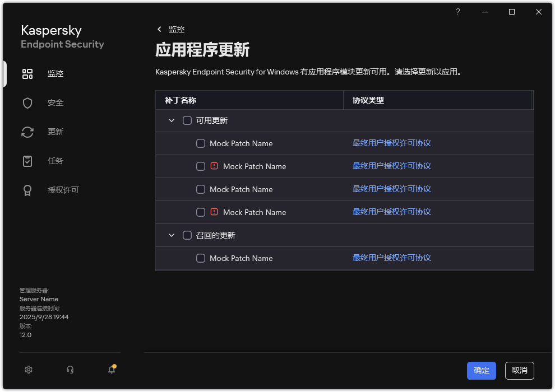Select the first Mock Patch Name checkbox
This screenshot has width=555, height=392.
point(200,143)
